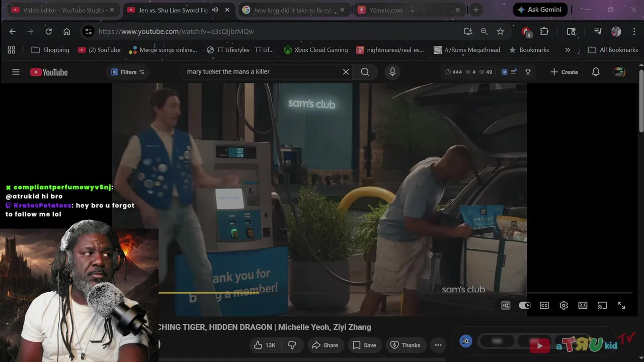This screenshot has height=362, width=644.
Task: Open red extension with 9 badge
Action: pos(526,32)
